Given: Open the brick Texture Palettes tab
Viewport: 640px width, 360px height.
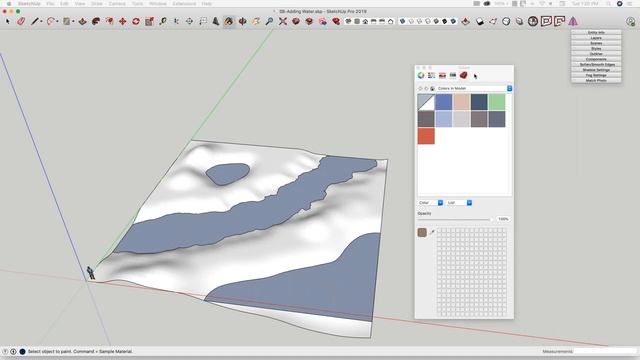Looking at the screenshot, I should click(x=463, y=76).
